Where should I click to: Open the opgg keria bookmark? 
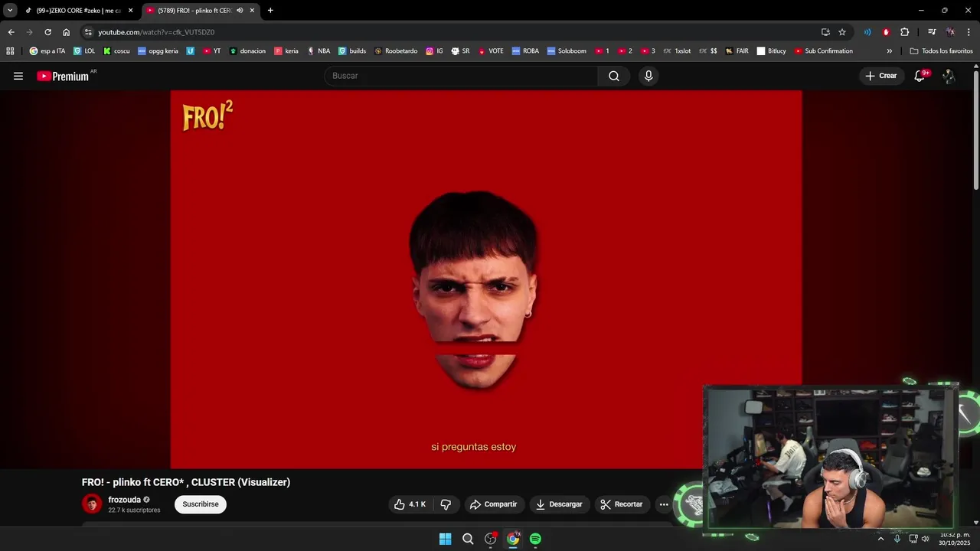click(158, 51)
